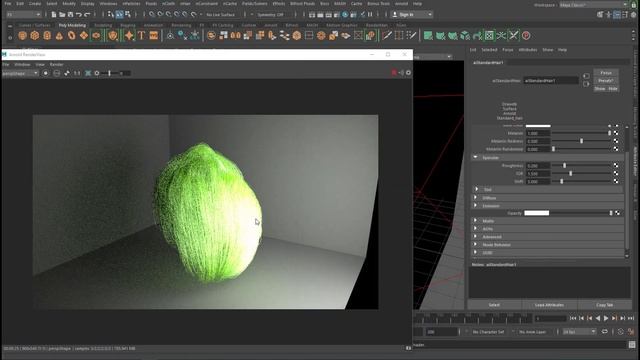Screen dimensions: 640x360
Task: Click the Redo arrow icon
Action: [x=87, y=14]
